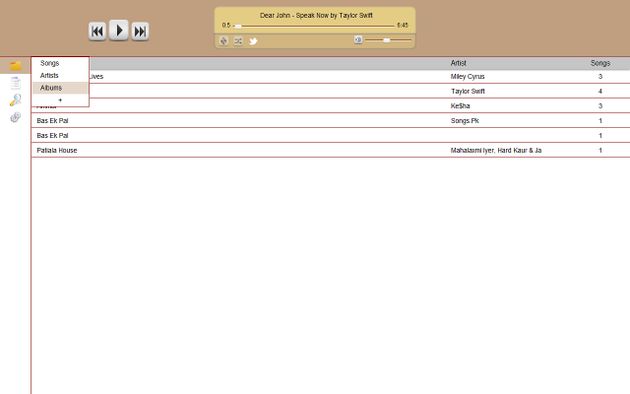Sort by the Artist column header
The image size is (630, 394).
(x=458, y=63)
